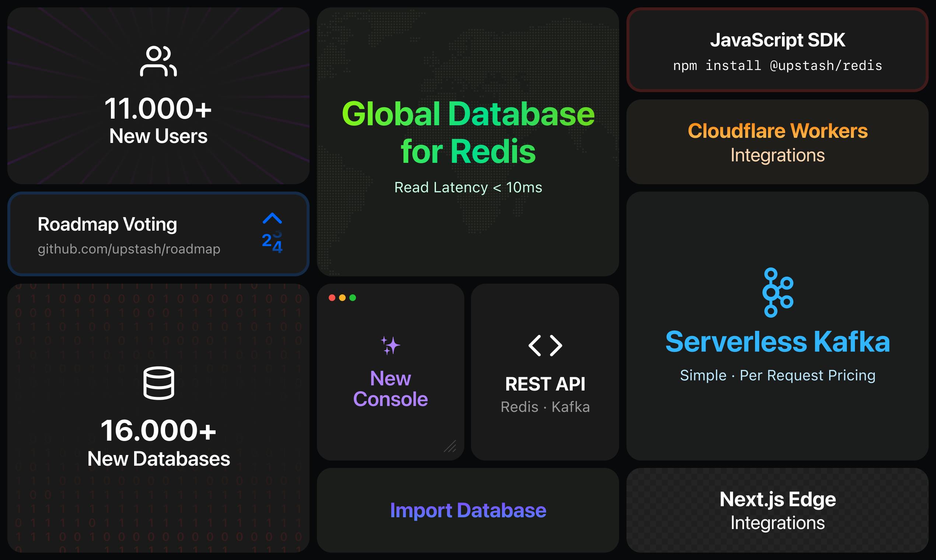Click the "REST API" heading
This screenshot has height=560, width=936.
[545, 384]
